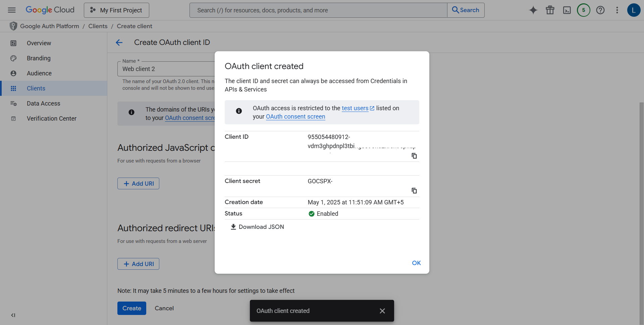Open Gemini AI assistant sparkle icon
644x325 pixels.
(x=533, y=10)
